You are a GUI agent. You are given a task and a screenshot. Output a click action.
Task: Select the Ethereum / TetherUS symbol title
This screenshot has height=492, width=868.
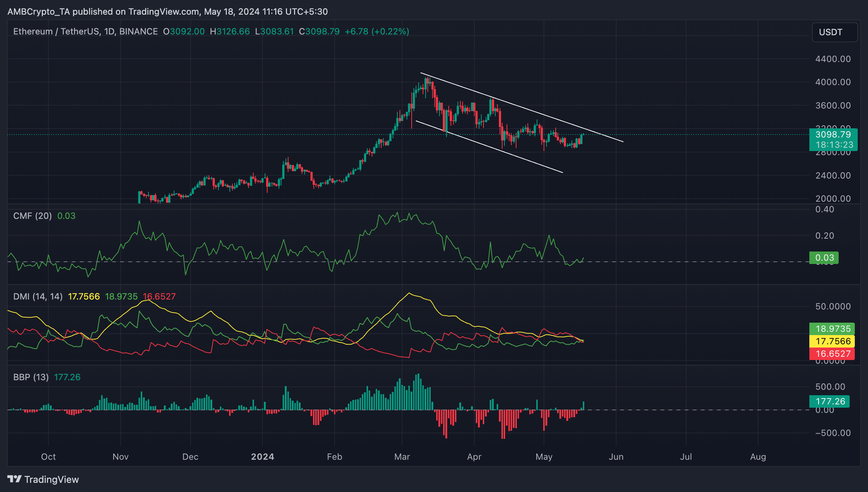(x=85, y=32)
